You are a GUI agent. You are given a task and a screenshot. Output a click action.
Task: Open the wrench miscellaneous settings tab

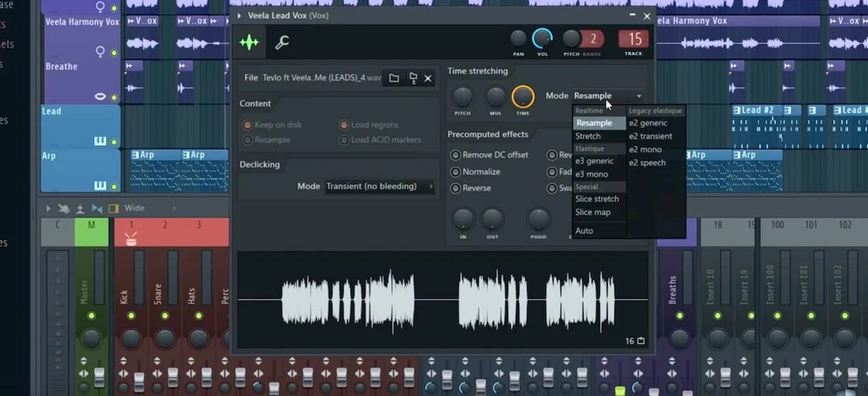[282, 43]
